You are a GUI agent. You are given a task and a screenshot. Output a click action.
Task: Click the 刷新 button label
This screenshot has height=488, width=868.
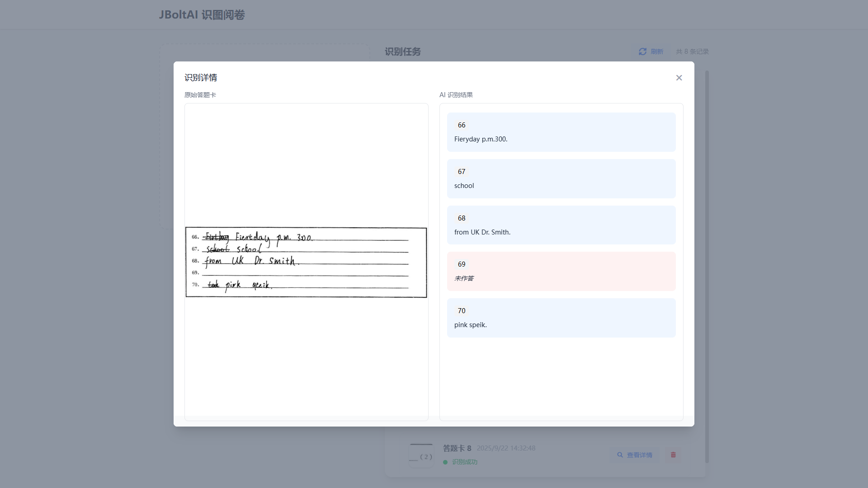(657, 52)
